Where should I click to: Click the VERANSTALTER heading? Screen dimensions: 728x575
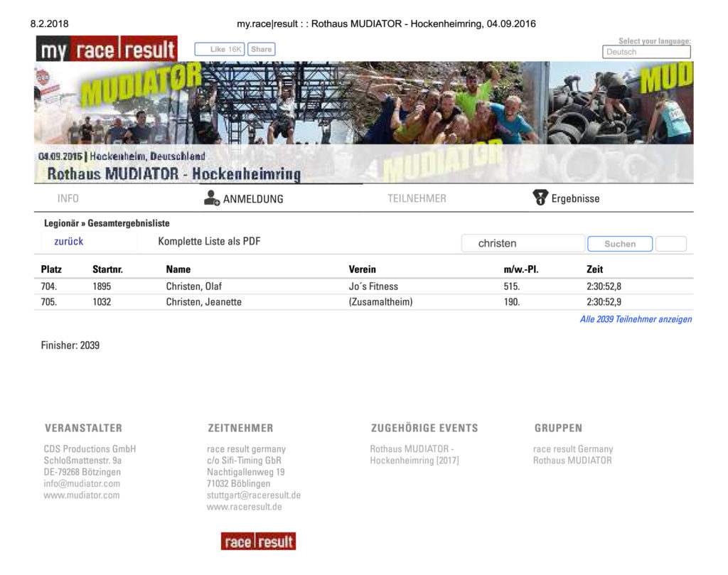(84, 428)
